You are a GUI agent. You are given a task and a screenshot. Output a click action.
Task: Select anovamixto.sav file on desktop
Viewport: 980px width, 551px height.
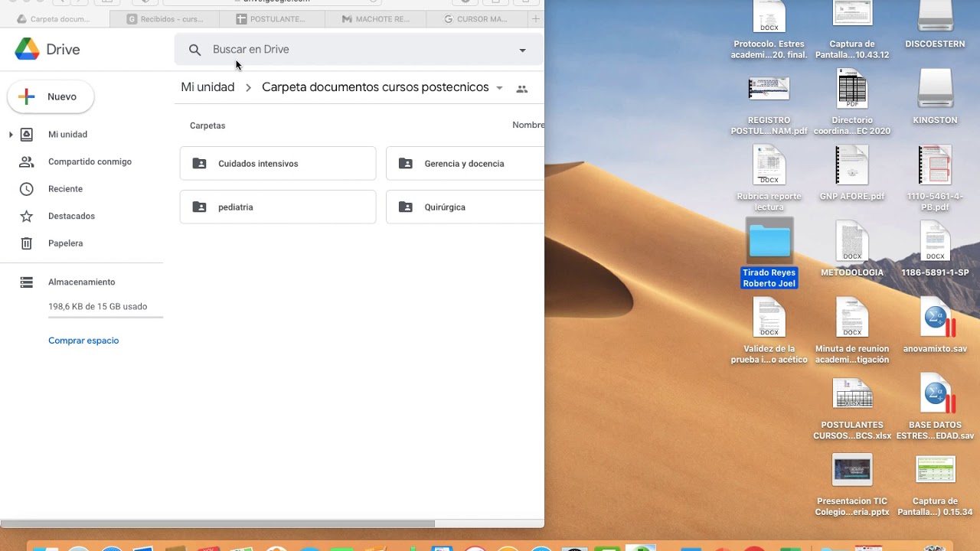(935, 325)
